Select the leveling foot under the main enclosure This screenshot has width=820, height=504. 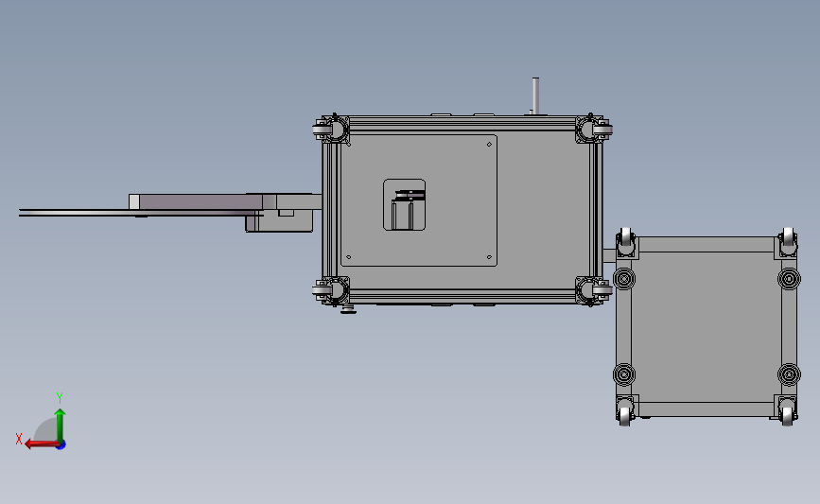click(x=348, y=308)
